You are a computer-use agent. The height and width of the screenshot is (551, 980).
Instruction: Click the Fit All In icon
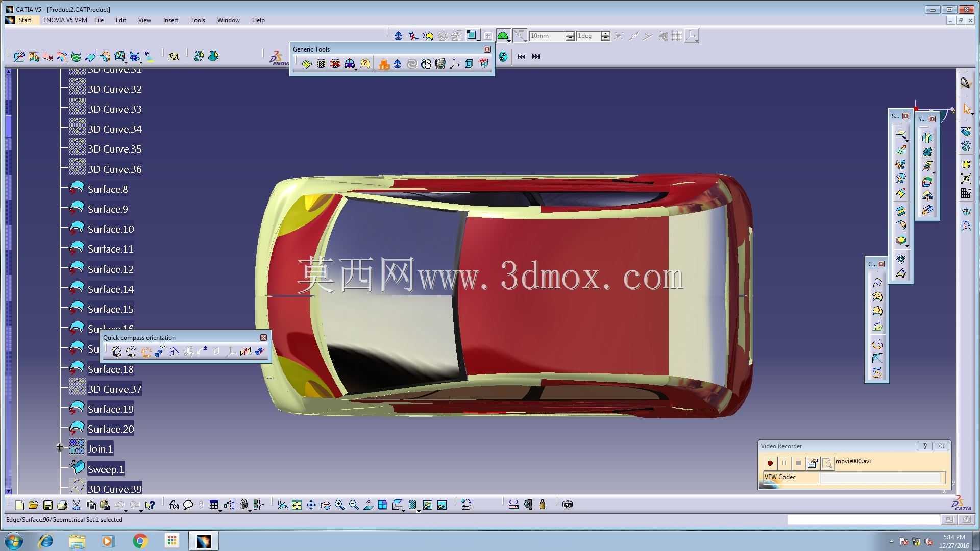(x=297, y=505)
